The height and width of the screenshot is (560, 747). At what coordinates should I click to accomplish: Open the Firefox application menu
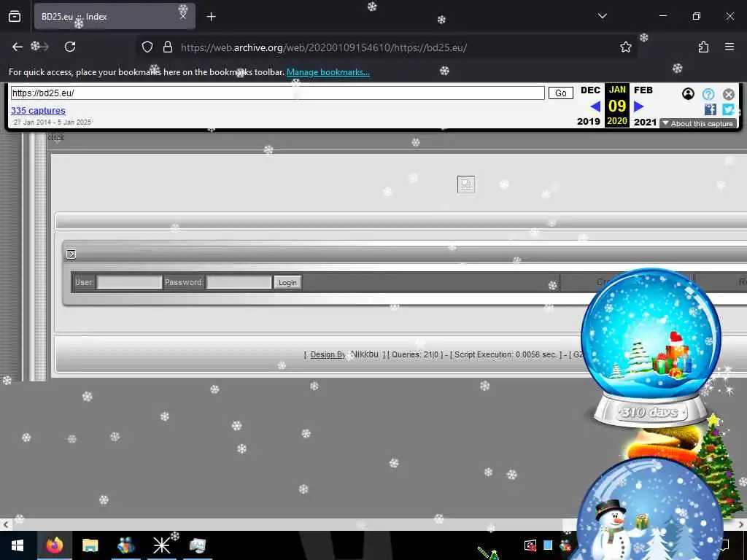click(x=729, y=47)
